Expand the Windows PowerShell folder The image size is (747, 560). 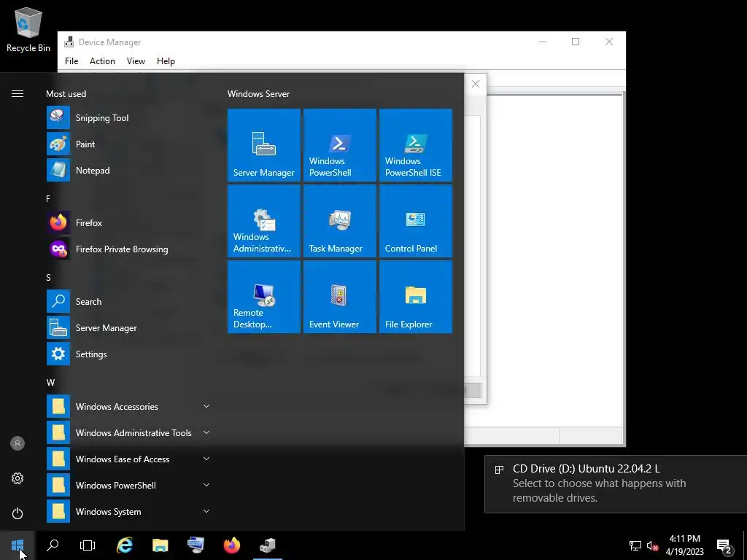[x=128, y=485]
